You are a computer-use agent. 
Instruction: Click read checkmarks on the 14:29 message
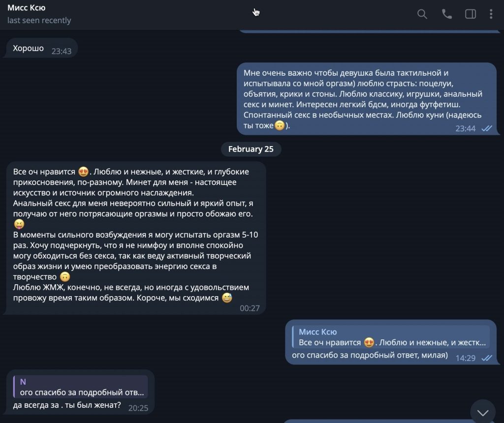click(x=487, y=358)
